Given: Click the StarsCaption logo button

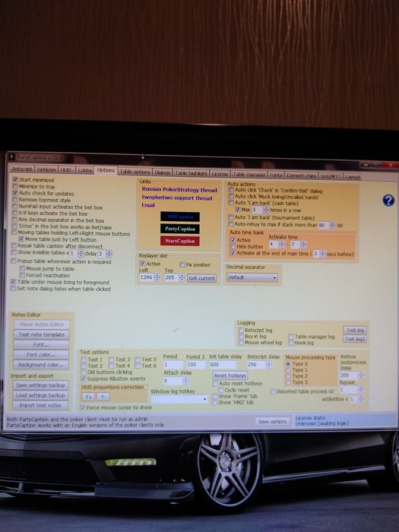Looking at the screenshot, I should point(180,241).
